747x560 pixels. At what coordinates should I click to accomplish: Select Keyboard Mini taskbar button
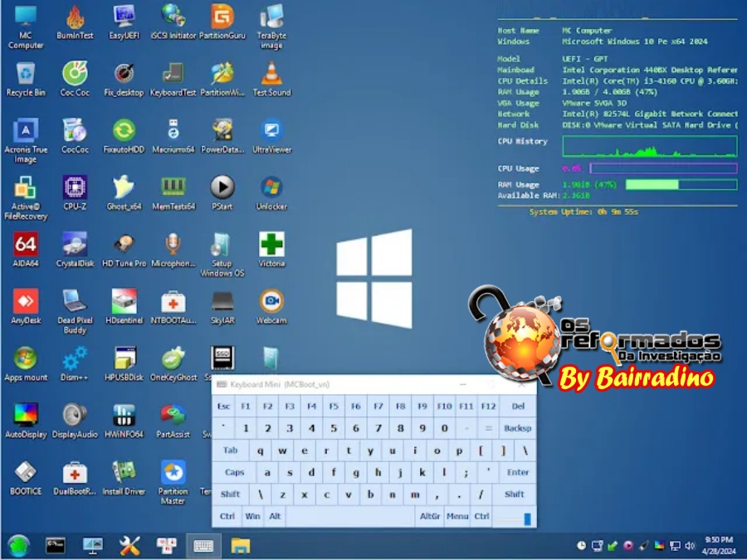coord(203,546)
